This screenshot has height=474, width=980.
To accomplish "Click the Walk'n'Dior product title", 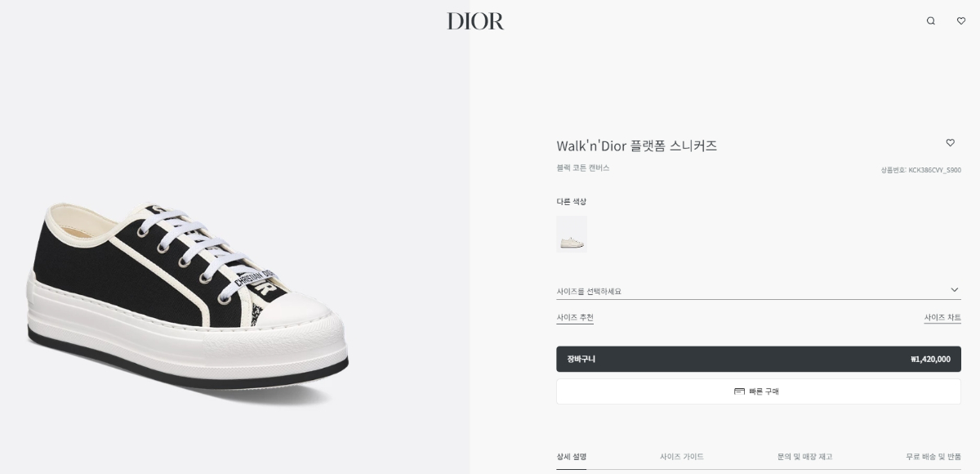I will point(637,146).
